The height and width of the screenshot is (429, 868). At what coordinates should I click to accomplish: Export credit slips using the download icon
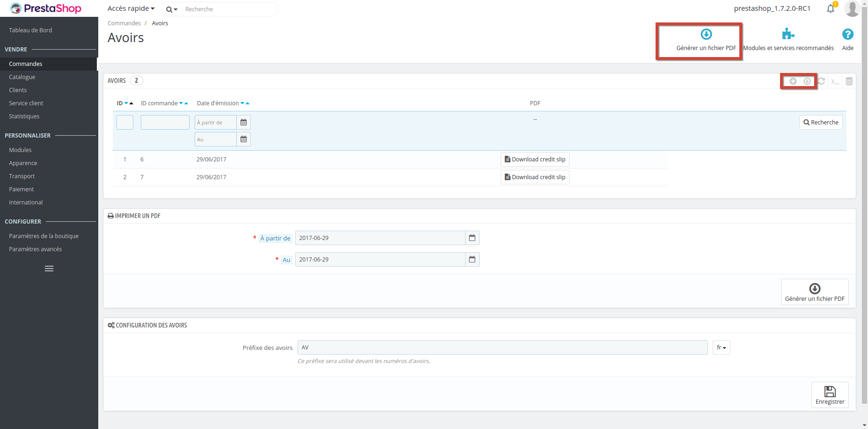pos(807,81)
